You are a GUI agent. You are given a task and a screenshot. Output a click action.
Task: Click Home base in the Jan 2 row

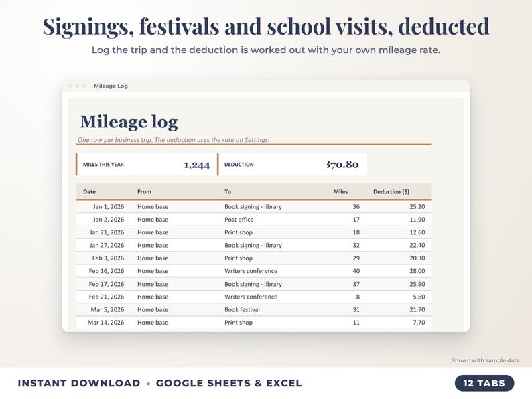tap(153, 220)
